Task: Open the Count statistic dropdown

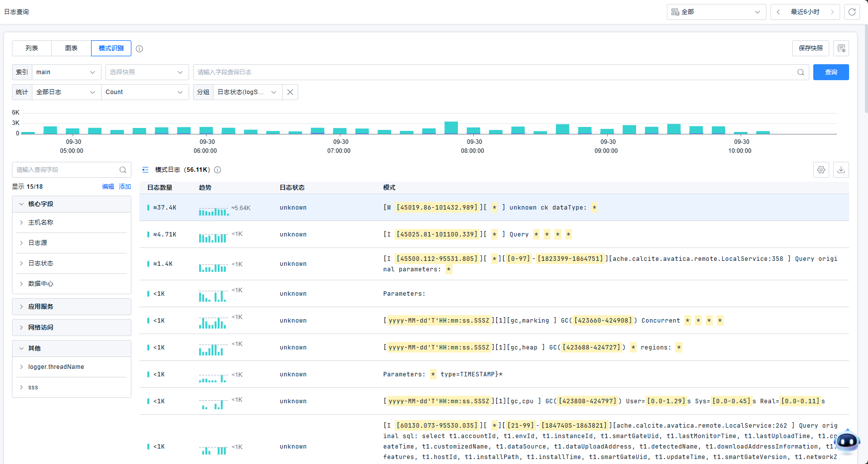Action: pos(145,92)
